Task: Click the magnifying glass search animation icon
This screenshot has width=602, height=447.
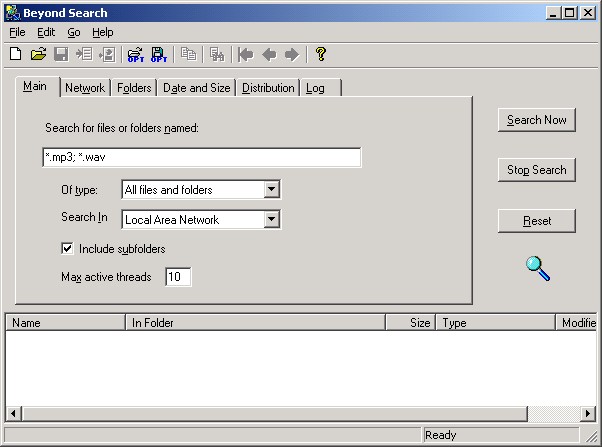Action: pos(538,268)
